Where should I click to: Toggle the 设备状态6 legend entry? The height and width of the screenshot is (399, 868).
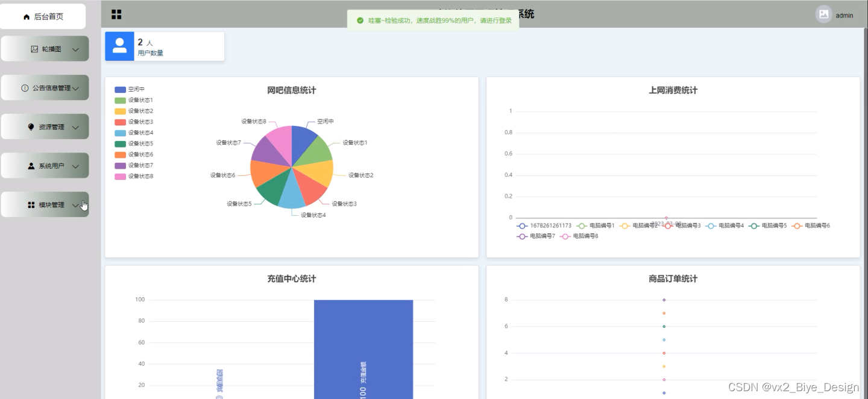coord(134,154)
